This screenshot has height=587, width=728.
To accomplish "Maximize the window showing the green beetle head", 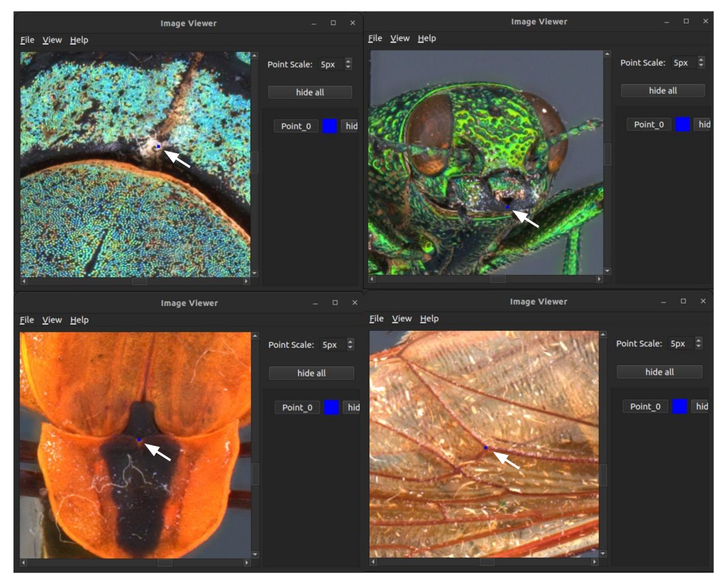I will (686, 21).
